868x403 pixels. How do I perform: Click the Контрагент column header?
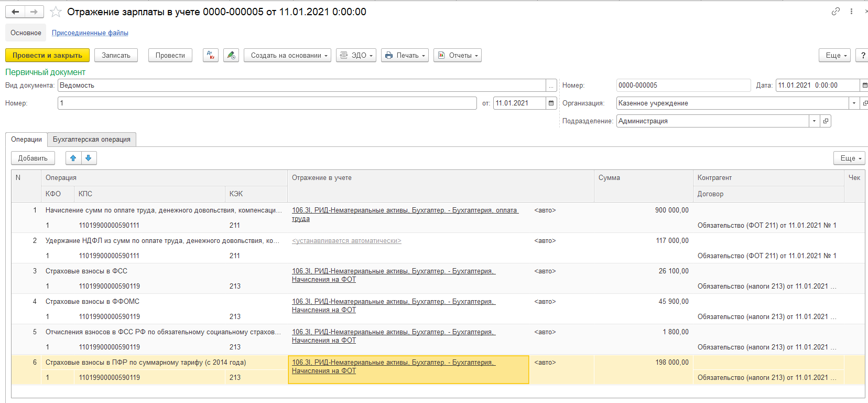point(768,177)
